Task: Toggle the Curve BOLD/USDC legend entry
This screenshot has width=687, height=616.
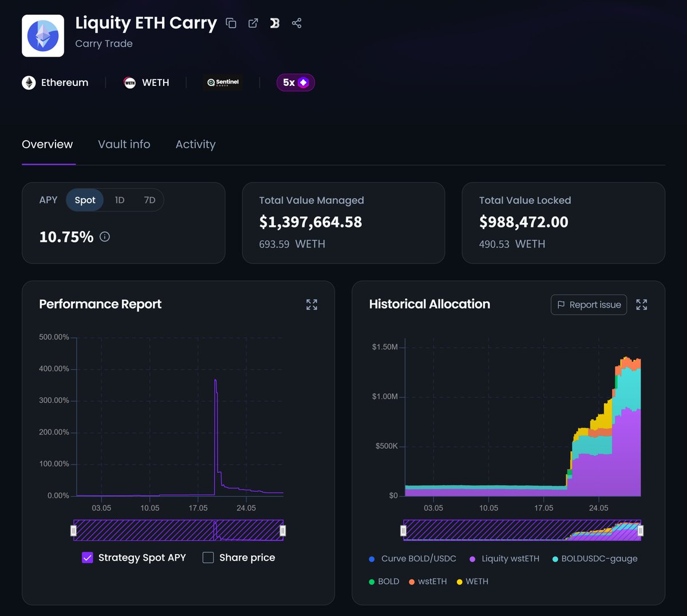Action: click(413, 559)
